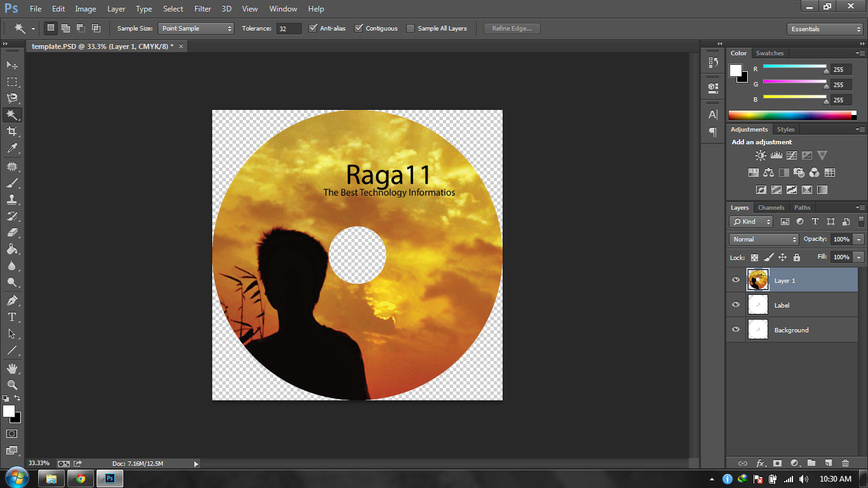Hide the Background layer

click(735, 329)
